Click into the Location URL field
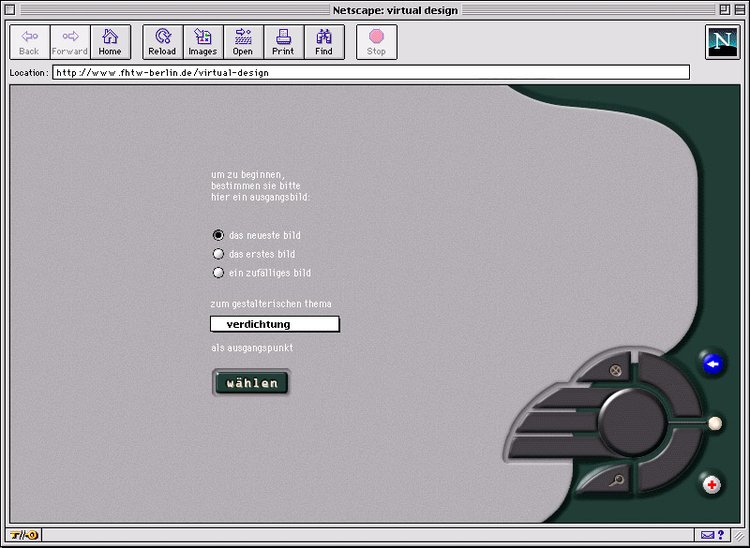Viewport: 750px width, 548px height. click(x=371, y=73)
